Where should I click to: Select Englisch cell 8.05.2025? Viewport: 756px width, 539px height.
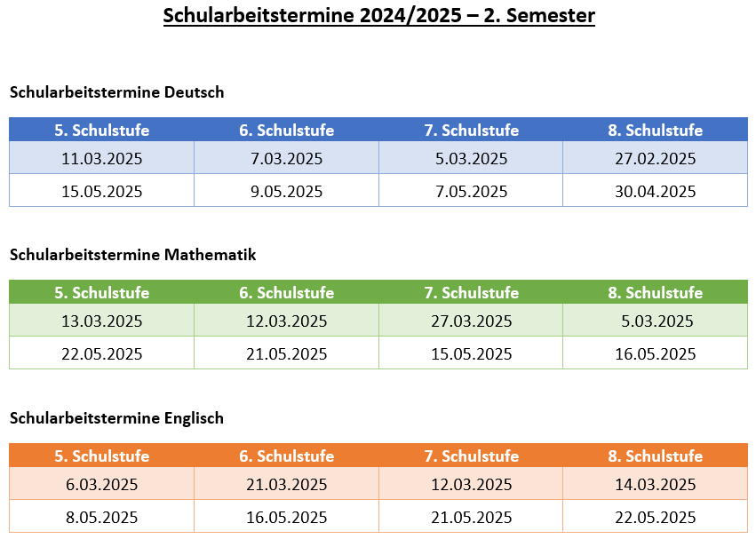tap(102, 518)
